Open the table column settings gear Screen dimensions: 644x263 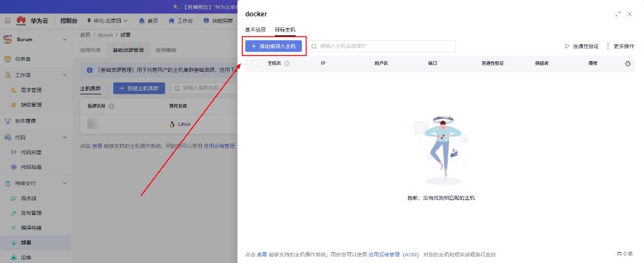(x=628, y=64)
